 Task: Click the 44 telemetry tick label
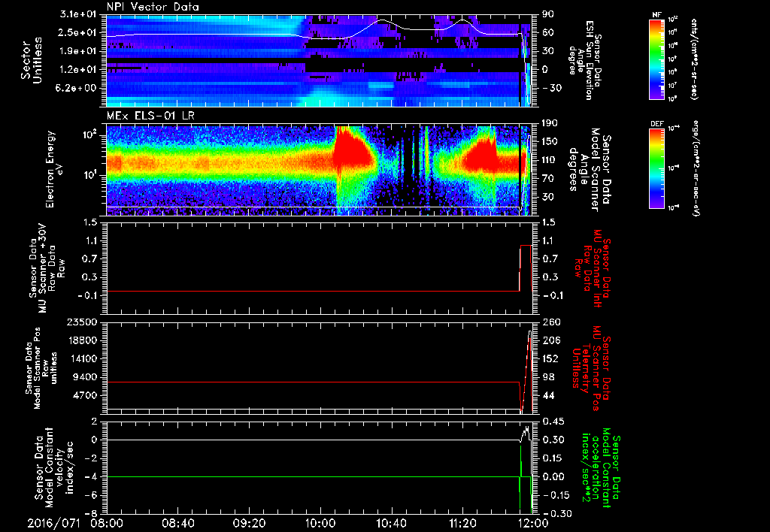pos(547,395)
